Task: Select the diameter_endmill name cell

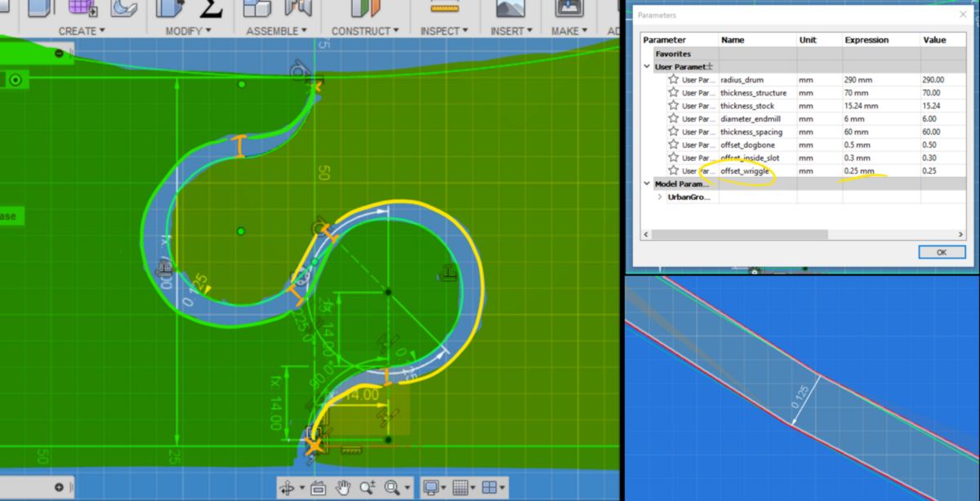Action: pos(757,118)
